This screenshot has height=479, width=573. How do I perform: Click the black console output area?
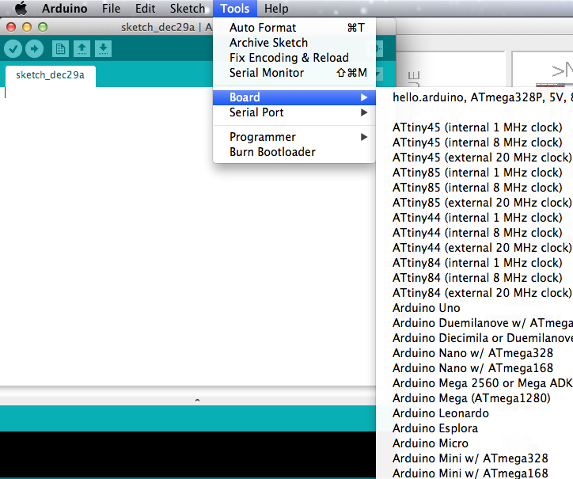pos(188,454)
